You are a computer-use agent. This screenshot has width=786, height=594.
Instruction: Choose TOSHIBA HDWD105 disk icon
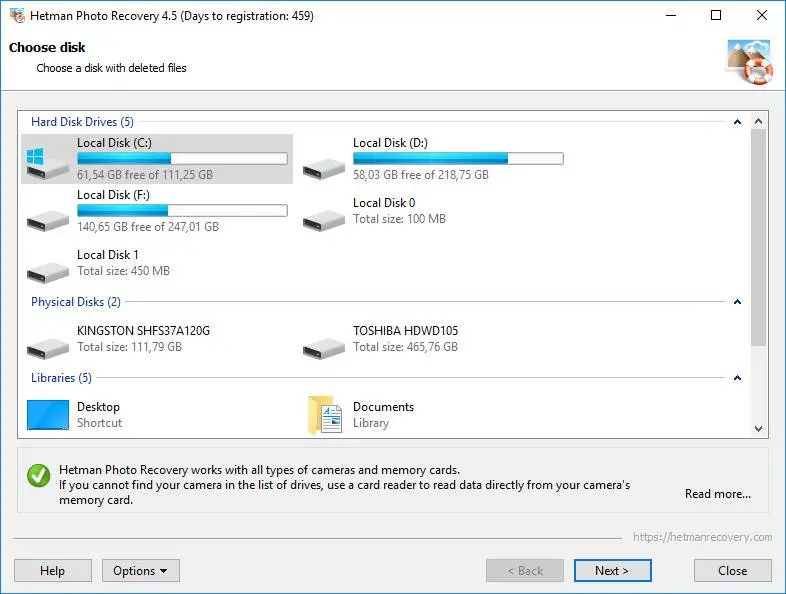324,348
